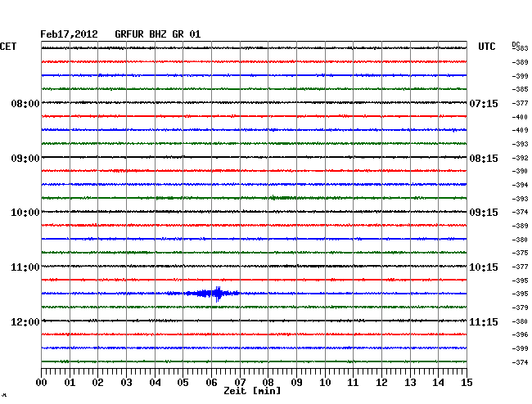Click minute label 08 on time axis
532x404 pixels.
(268, 383)
